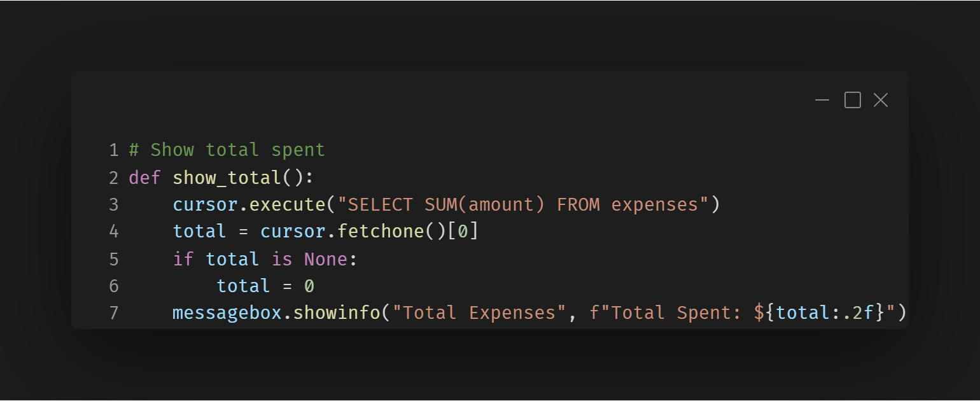Screen dimensions: 980x401
Task: Click line number 7 in gutter
Action: (x=114, y=313)
